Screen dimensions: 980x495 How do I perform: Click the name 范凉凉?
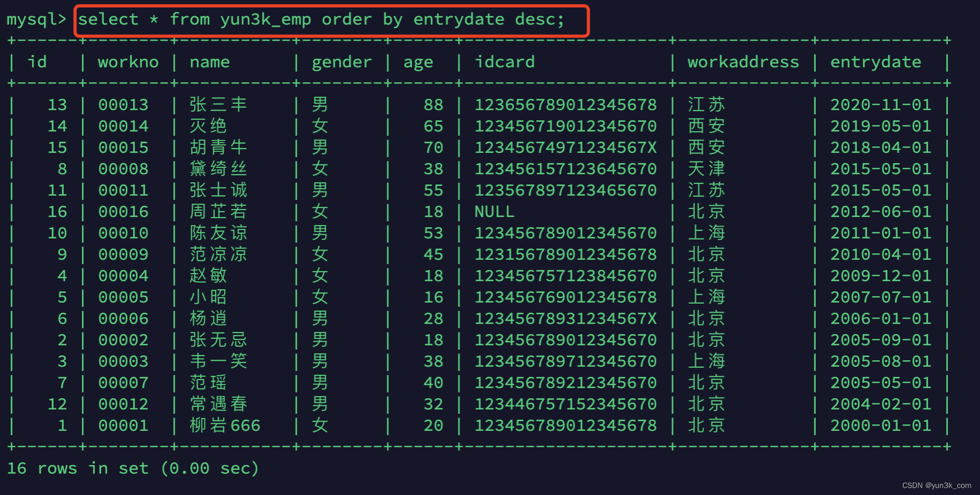pyautogui.click(x=218, y=254)
